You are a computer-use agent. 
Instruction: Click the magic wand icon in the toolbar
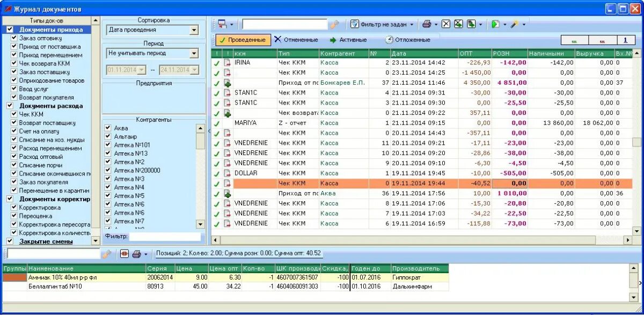click(x=514, y=24)
